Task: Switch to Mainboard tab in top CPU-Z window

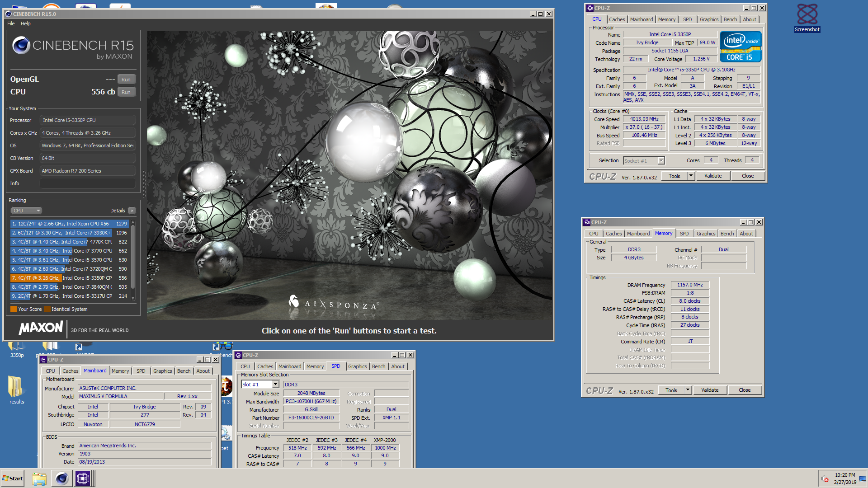Action: [x=641, y=19]
